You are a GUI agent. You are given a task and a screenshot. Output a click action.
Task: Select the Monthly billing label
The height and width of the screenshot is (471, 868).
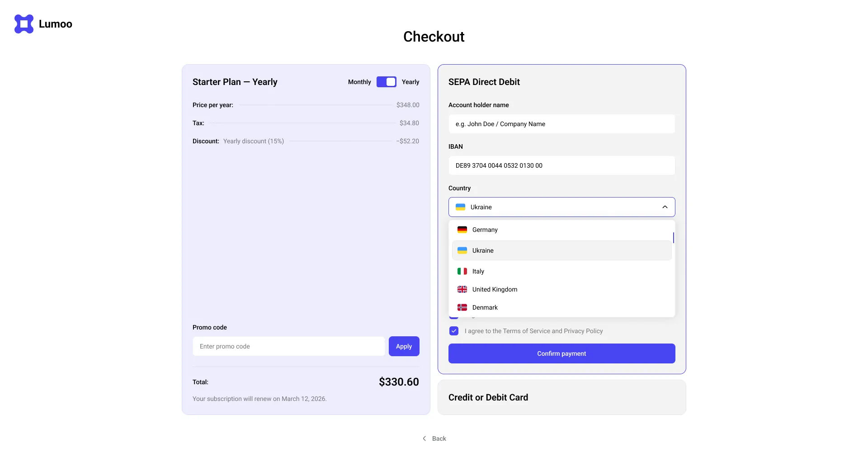(x=359, y=82)
